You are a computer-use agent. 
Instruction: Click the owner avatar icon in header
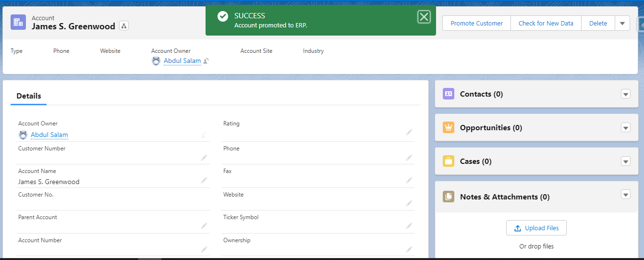156,61
